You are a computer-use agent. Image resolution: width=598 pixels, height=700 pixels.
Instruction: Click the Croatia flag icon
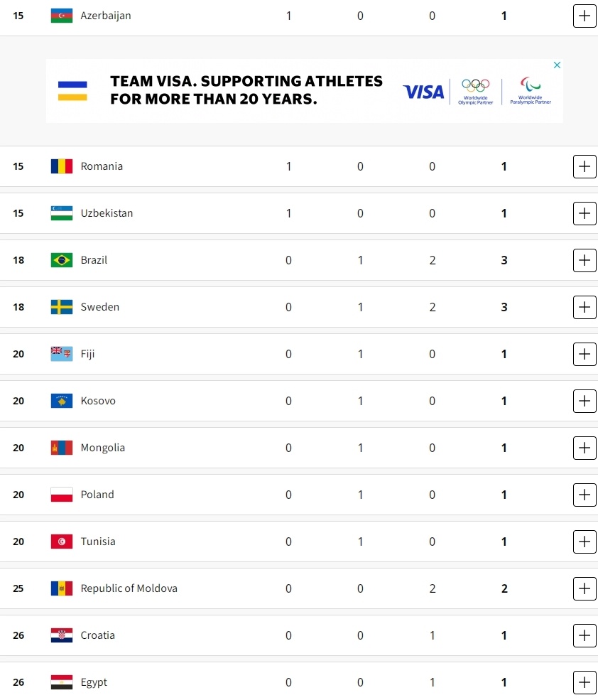click(x=62, y=635)
